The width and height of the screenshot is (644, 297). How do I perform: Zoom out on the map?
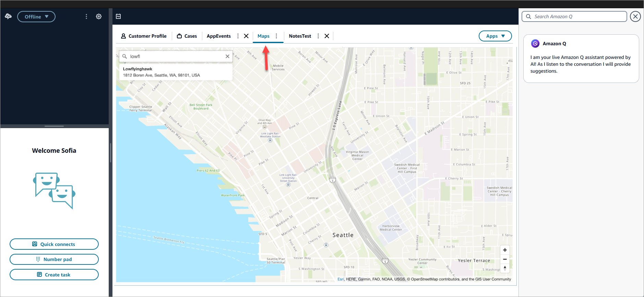coord(505,259)
